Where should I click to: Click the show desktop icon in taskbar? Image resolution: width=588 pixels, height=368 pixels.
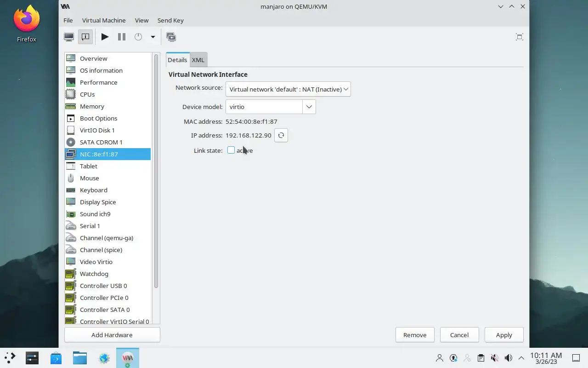[x=576, y=358]
